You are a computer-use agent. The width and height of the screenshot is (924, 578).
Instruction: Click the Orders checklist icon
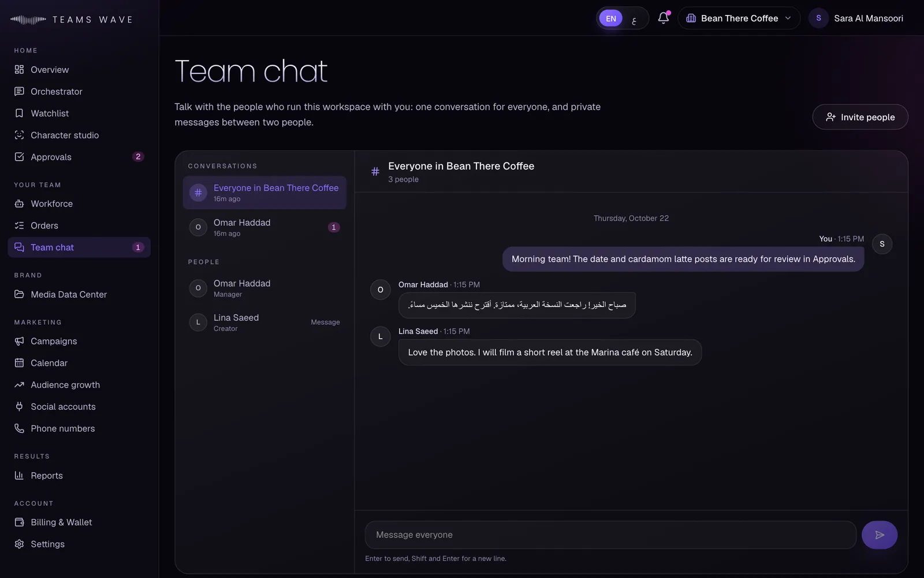click(x=19, y=225)
